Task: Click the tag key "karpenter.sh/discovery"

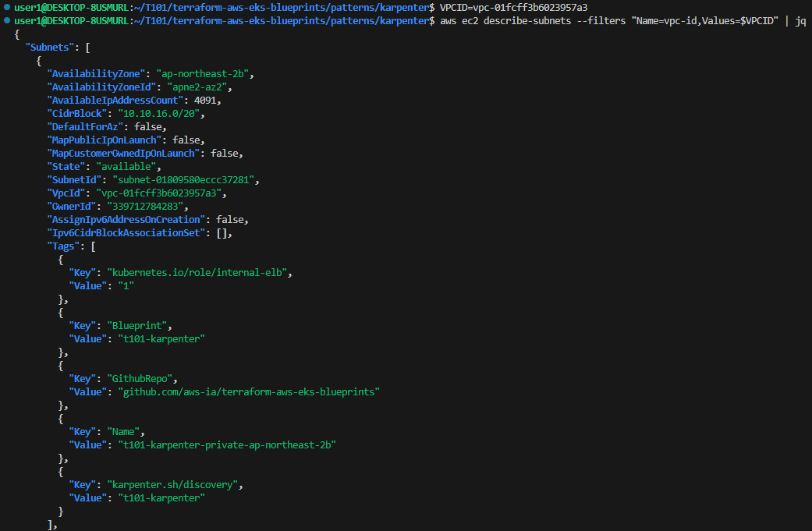Action: coord(172,485)
